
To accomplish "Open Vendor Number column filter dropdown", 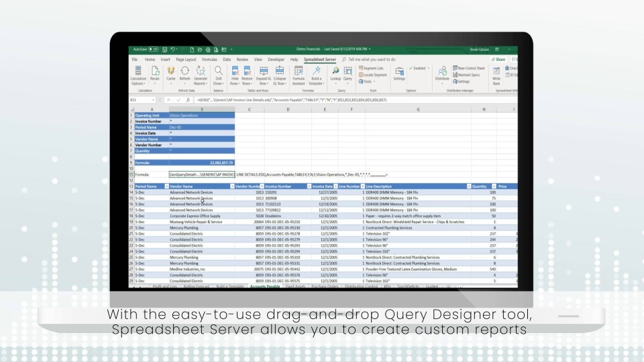I will [x=262, y=186].
